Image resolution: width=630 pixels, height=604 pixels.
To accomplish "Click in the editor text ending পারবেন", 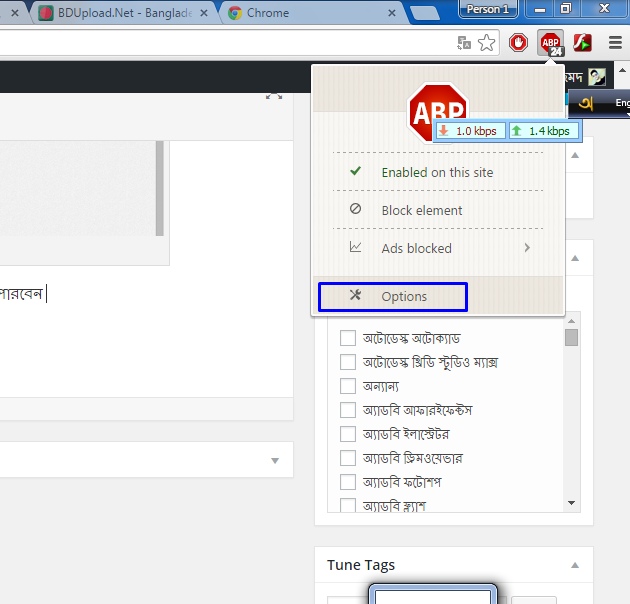I will click(21, 294).
